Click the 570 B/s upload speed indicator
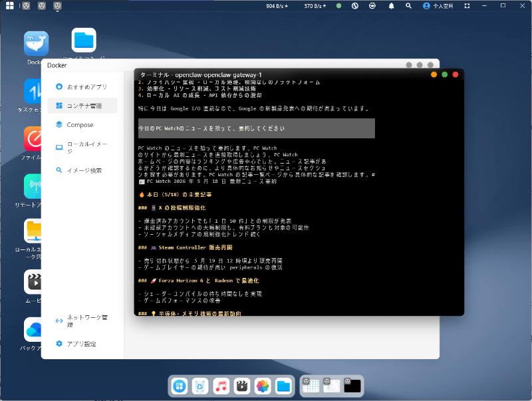Viewport: 532px width, 401px height. [315, 6]
